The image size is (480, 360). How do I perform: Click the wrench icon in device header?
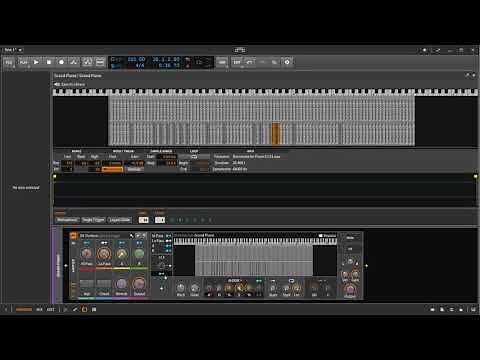point(132,236)
